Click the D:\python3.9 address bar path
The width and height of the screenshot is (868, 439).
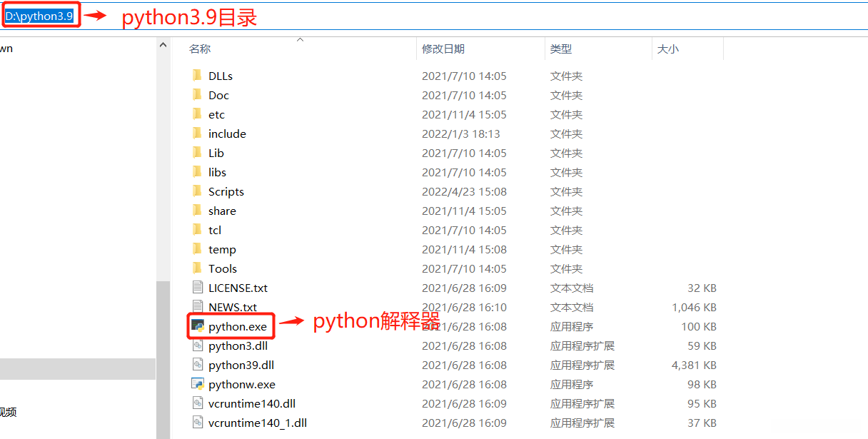[40, 16]
